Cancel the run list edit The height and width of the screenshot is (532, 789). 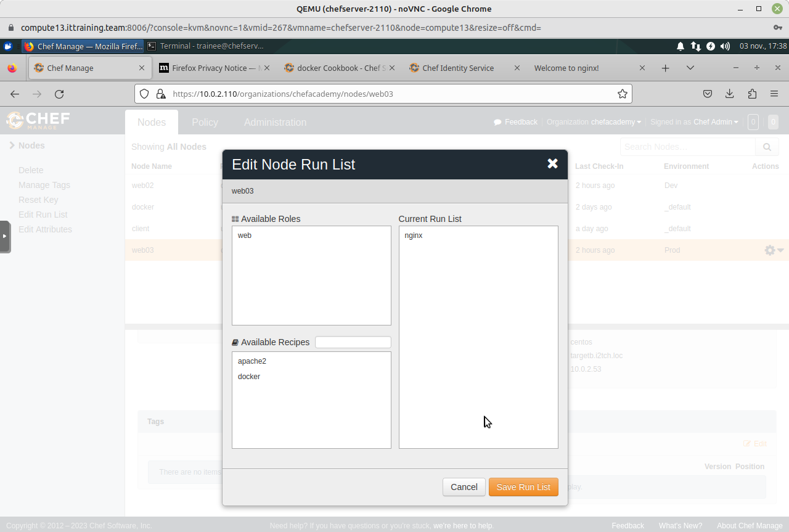(x=464, y=487)
